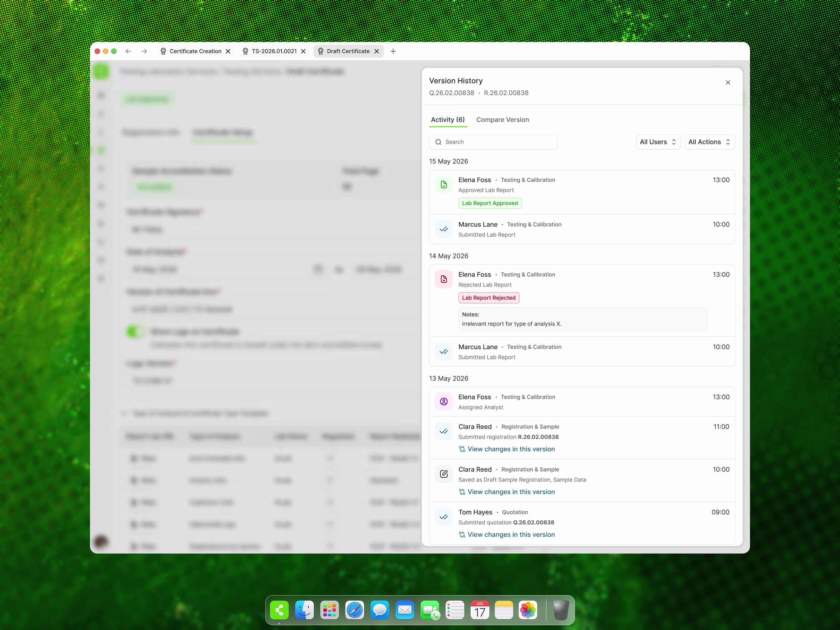Click the 13 May 2026 date heading

click(448, 378)
